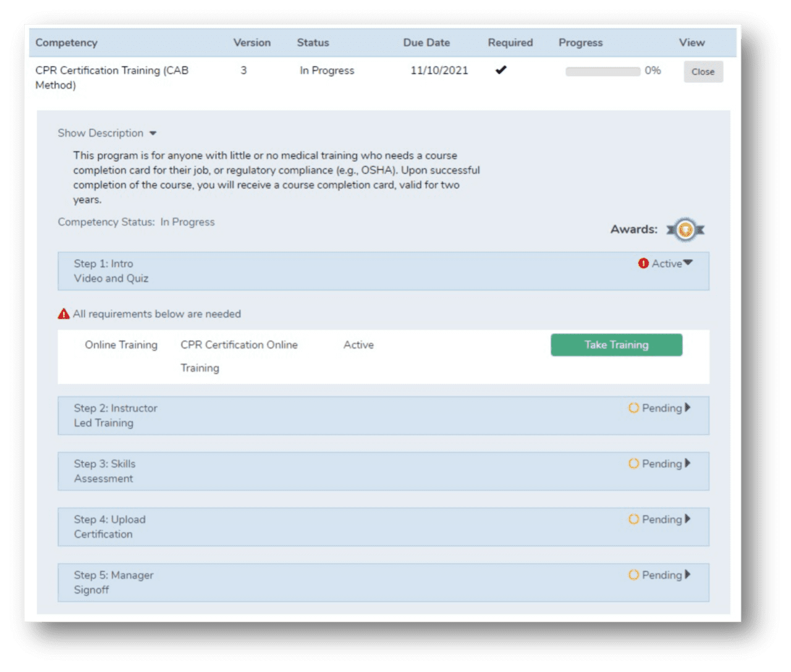Close the CPR Certification Training details

tap(703, 71)
